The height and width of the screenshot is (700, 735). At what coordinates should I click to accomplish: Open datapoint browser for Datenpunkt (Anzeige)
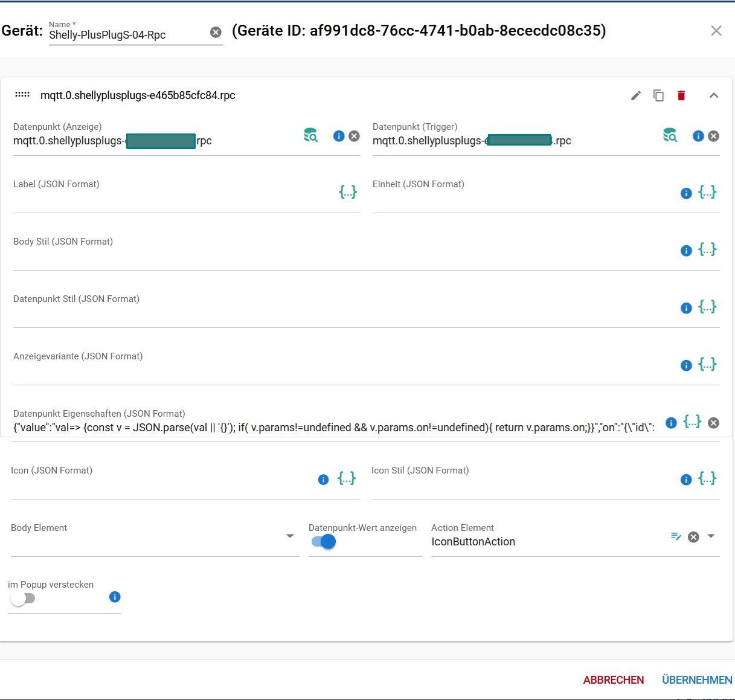click(x=310, y=135)
